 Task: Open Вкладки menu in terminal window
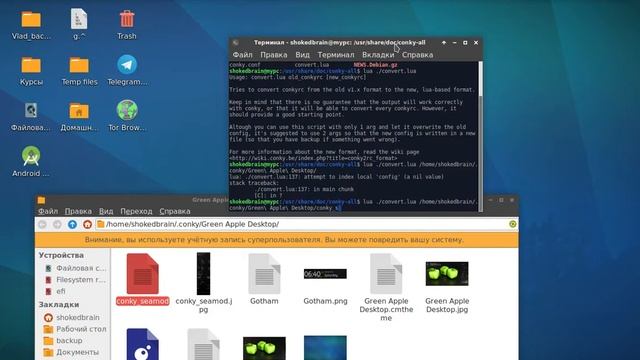pos(378,55)
